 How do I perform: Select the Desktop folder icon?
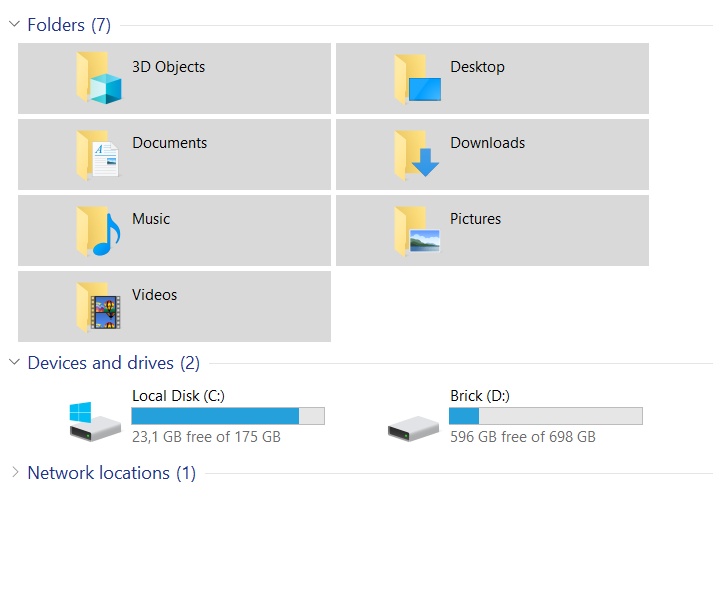coord(417,79)
